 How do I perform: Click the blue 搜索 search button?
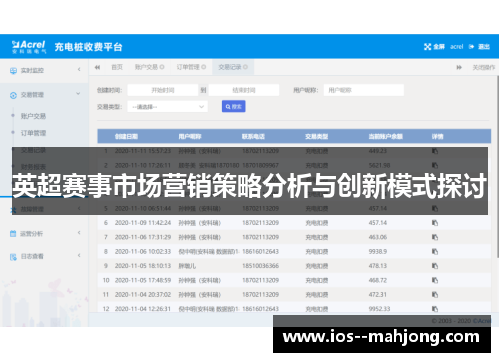234,107
